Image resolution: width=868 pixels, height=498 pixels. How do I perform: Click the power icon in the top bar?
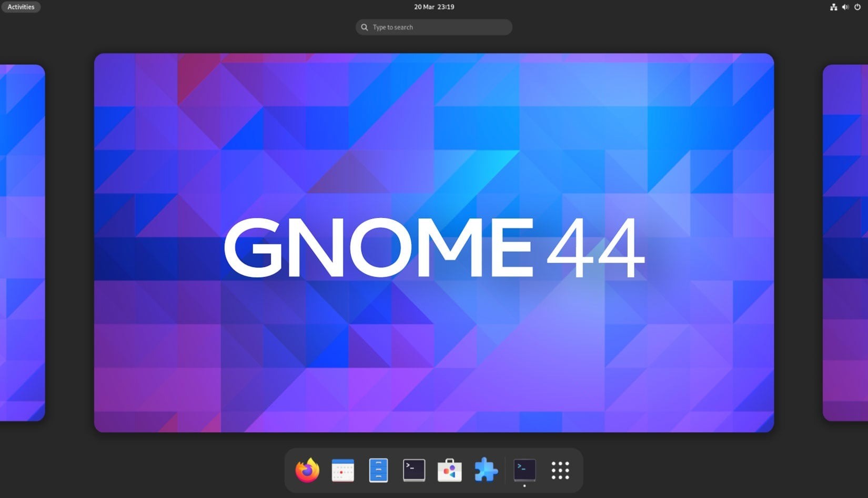pos(857,7)
